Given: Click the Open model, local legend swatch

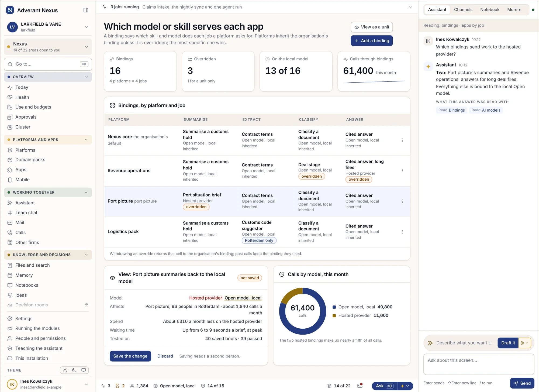Looking at the screenshot, I should coord(334,307).
